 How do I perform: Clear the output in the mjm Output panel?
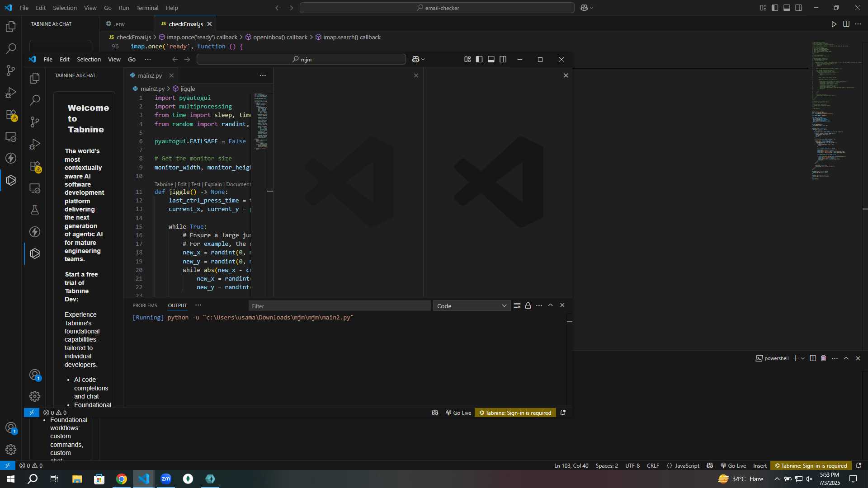(x=517, y=305)
